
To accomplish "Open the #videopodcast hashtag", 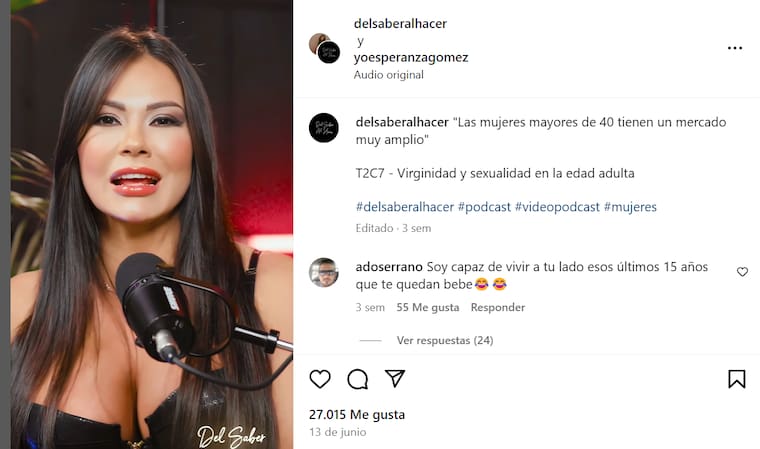I will coord(557,207).
